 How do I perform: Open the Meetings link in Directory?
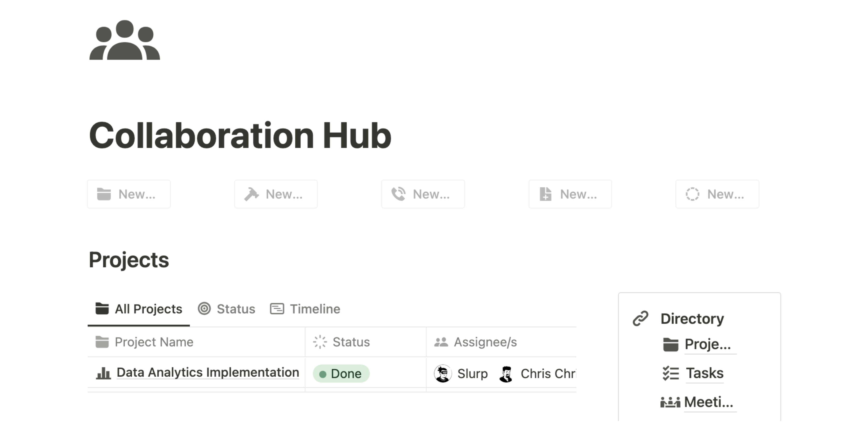(x=708, y=402)
